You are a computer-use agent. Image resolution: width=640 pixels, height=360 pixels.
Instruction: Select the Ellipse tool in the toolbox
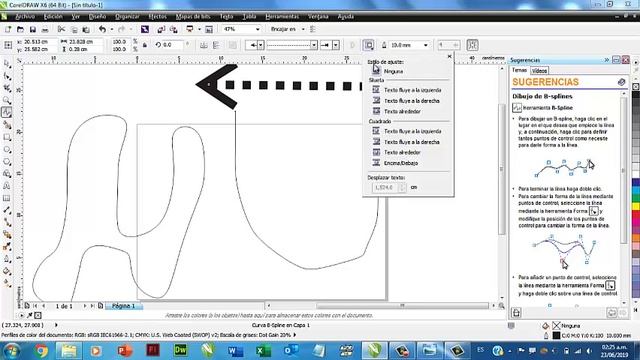tap(7, 150)
